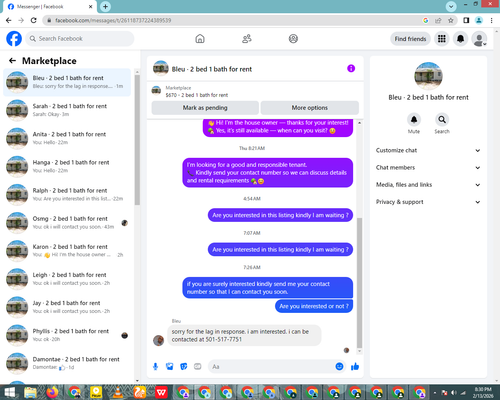
Task: Open Leigh's 2 bed 1 bath chat
Action: tap(67, 279)
